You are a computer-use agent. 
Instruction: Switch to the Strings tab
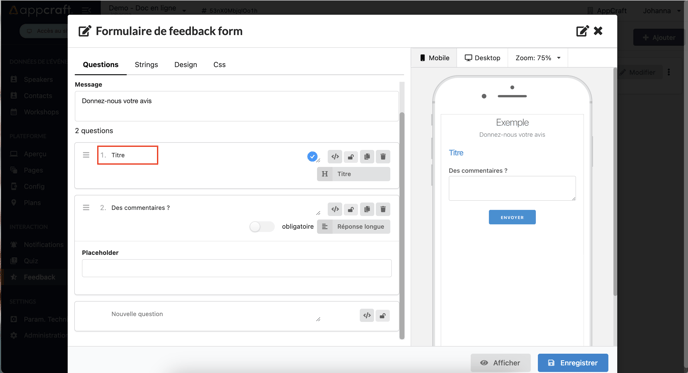[x=146, y=65]
